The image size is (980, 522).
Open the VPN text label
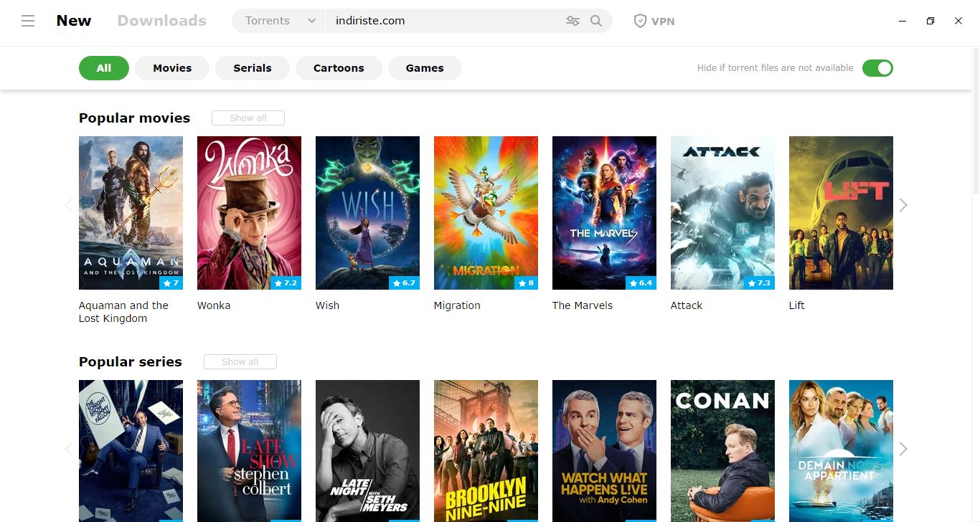coord(663,21)
